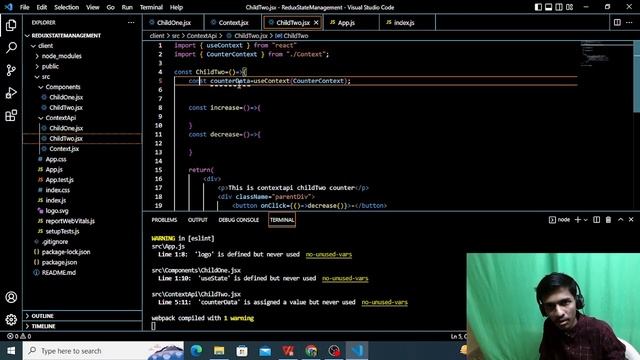Open the Search view in activity bar
Image resolution: width=640 pixels, height=360 pixels.
11,48
